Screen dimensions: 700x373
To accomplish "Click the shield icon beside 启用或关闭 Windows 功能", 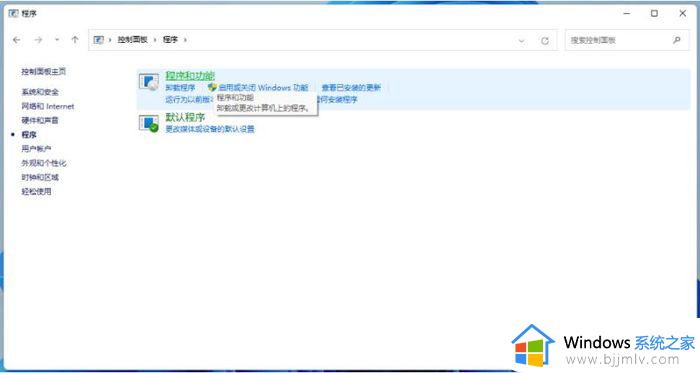I will point(212,87).
